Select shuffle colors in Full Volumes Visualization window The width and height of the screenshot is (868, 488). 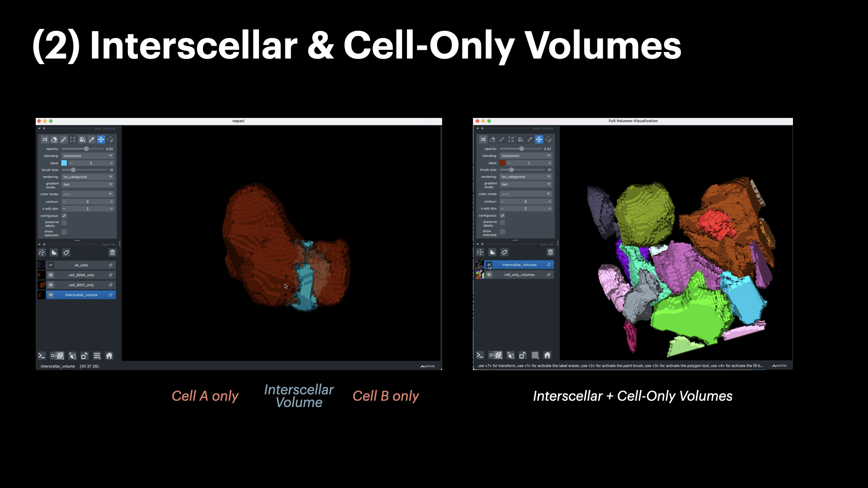483,140
